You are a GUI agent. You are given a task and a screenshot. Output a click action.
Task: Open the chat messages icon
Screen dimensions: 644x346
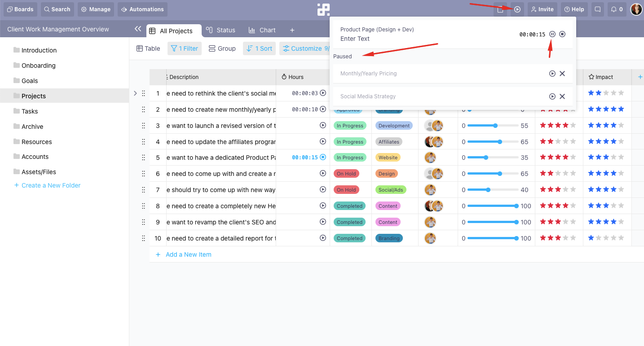coord(597,9)
